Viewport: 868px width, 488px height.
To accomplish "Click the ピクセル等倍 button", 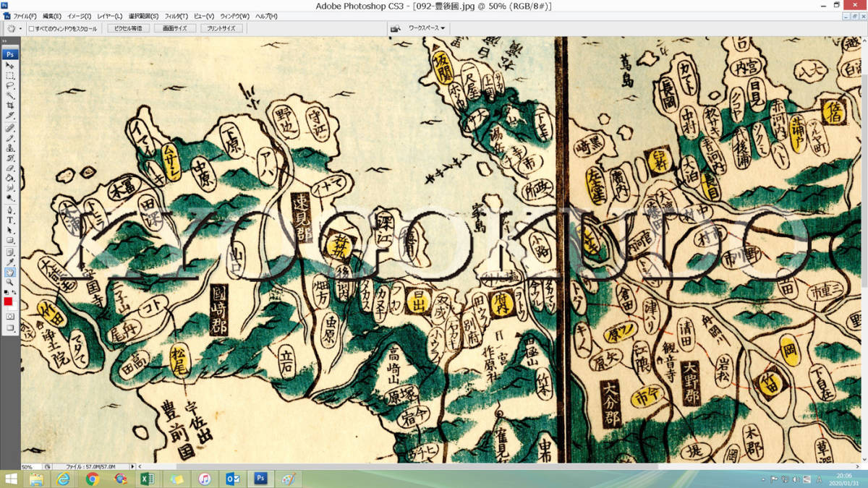I will (128, 28).
